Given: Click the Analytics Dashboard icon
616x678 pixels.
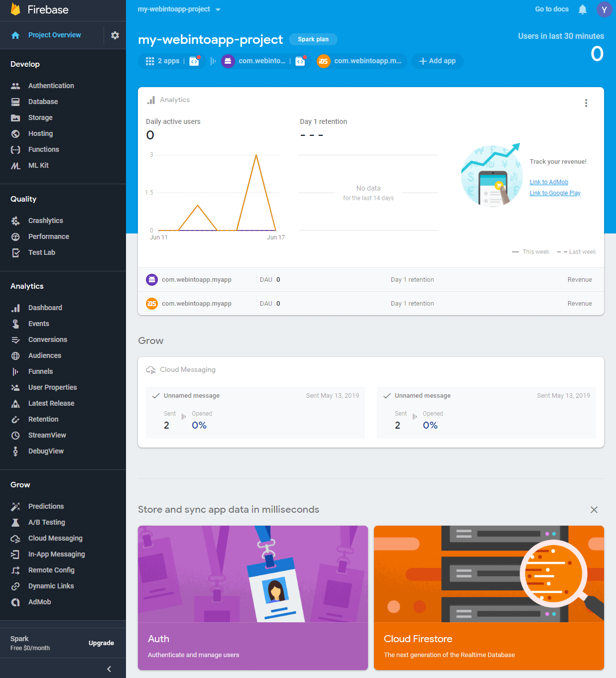Looking at the screenshot, I should [15, 308].
